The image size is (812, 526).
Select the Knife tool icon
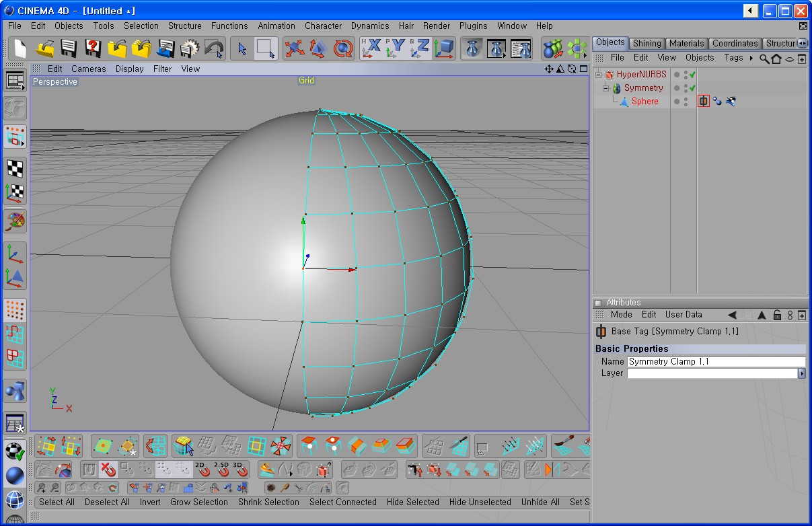[x=459, y=445]
